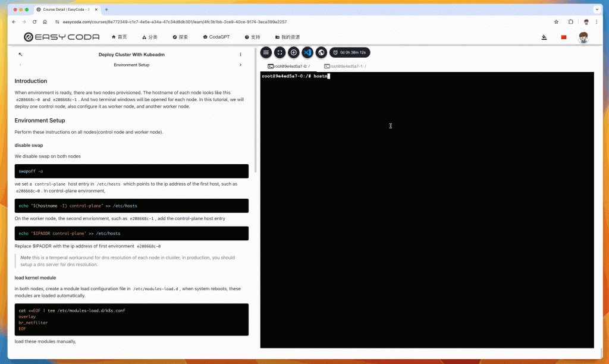Click the echo $IPADDR control-plane code block
Screen dimensions: 609x364
[x=131, y=234]
